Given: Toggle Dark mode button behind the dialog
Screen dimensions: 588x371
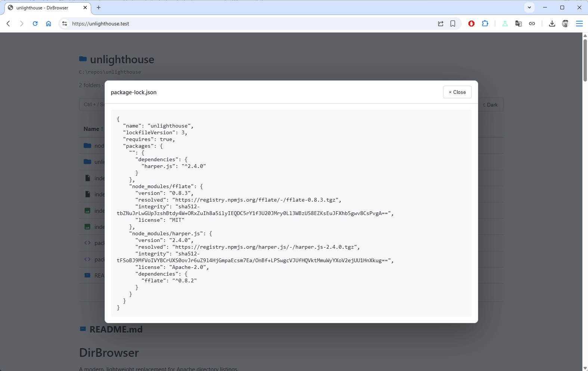Looking at the screenshot, I should [x=491, y=105].
